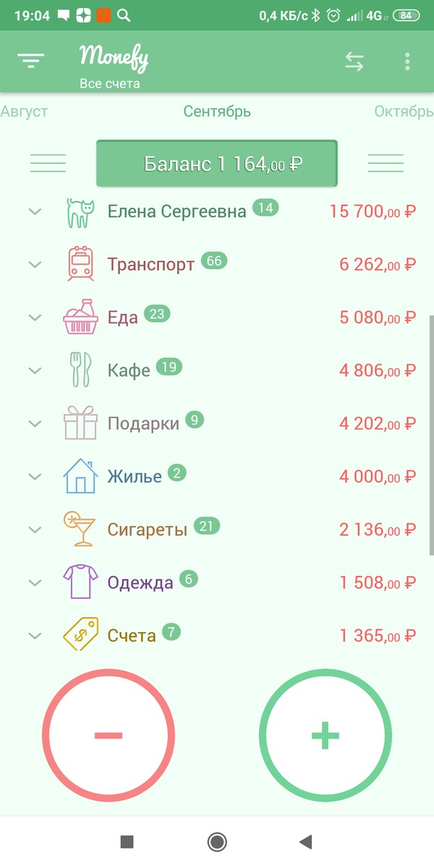Viewport: 434px width, 868px height.
Task: Select the Сигареты cocktail glass icon
Action: (82, 529)
